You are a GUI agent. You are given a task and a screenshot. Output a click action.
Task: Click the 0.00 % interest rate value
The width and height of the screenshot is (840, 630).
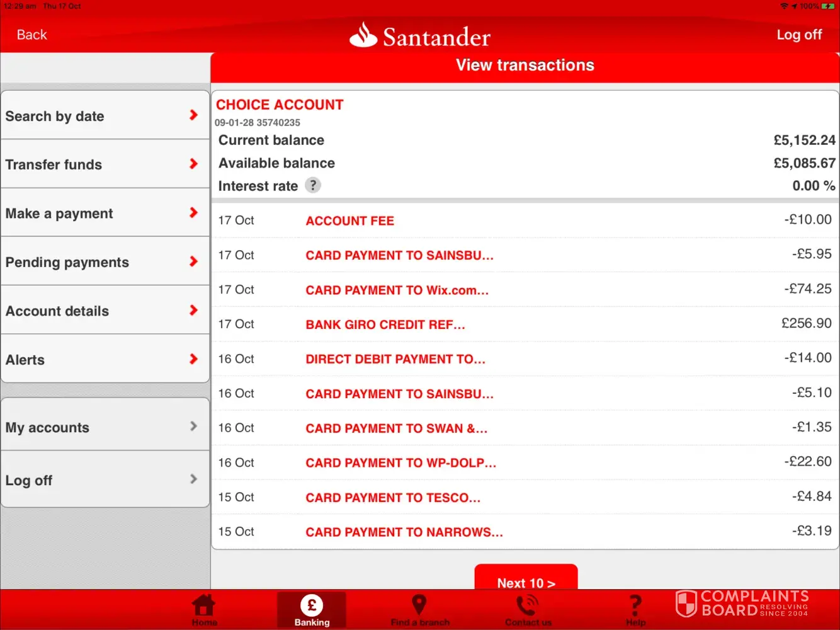coord(814,185)
